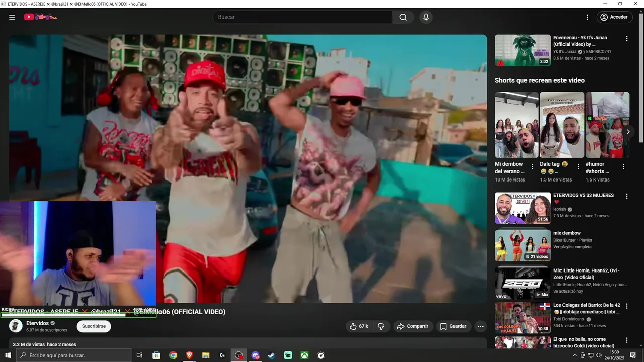The width and height of the screenshot is (644, 362).
Task: Open Logitech G HUB taskbar icon
Action: pos(222,355)
